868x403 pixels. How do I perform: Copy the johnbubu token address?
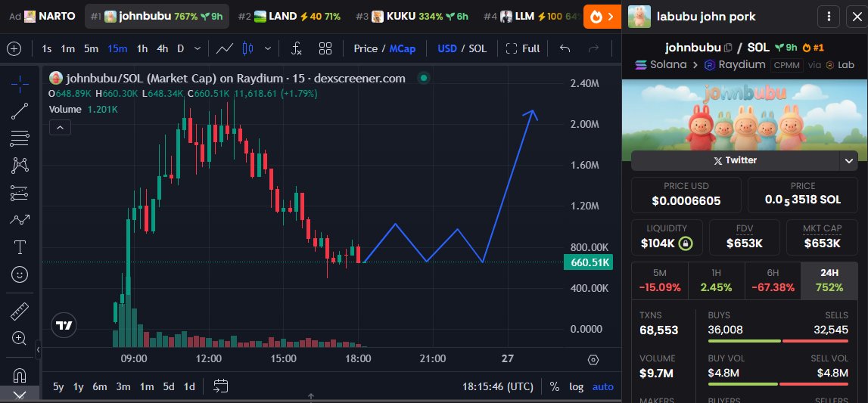pyautogui.click(x=729, y=48)
